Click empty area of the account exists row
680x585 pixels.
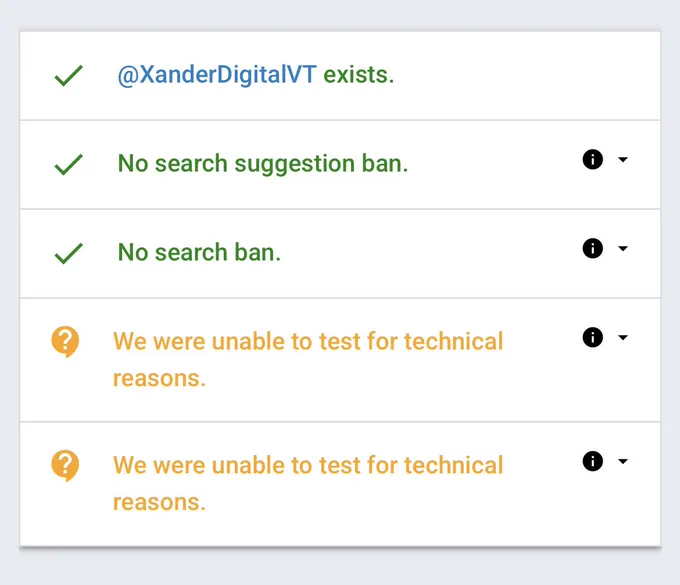coord(520,75)
